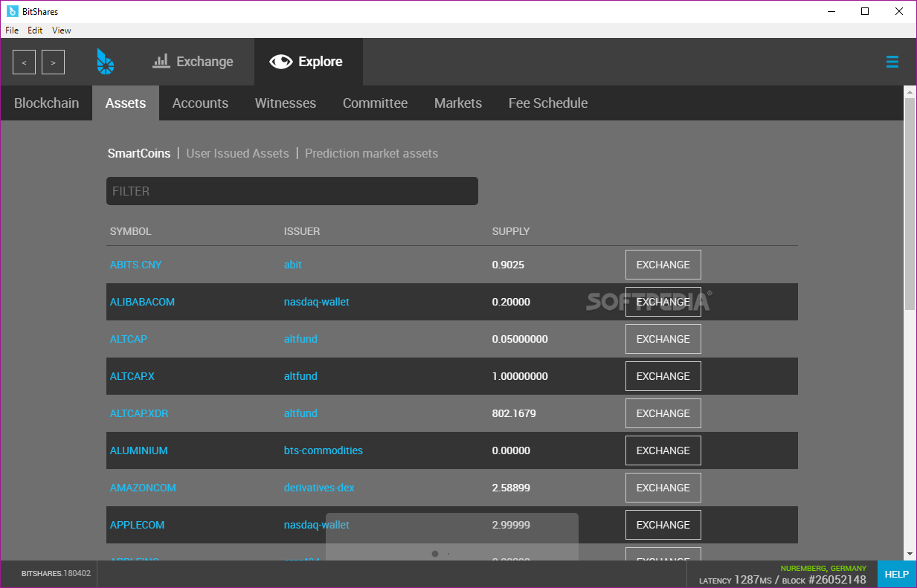The image size is (917, 588).
Task: Click the BitShares app icon in the title bar
Action: (12, 11)
